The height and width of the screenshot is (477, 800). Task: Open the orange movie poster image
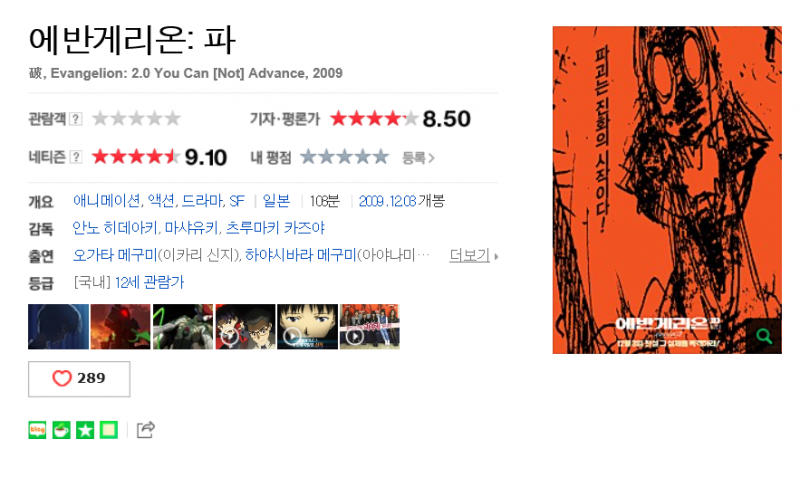pyautogui.click(x=667, y=190)
